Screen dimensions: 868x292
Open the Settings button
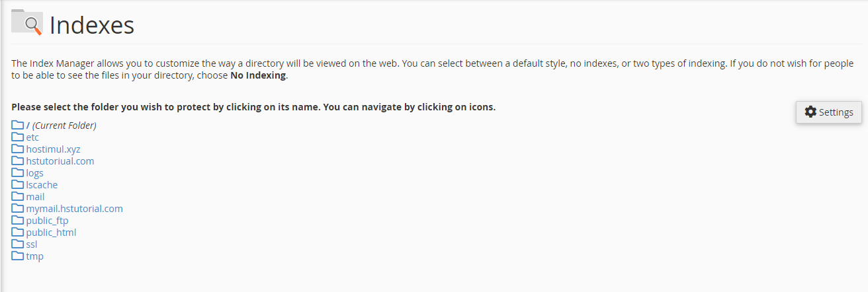coord(828,112)
